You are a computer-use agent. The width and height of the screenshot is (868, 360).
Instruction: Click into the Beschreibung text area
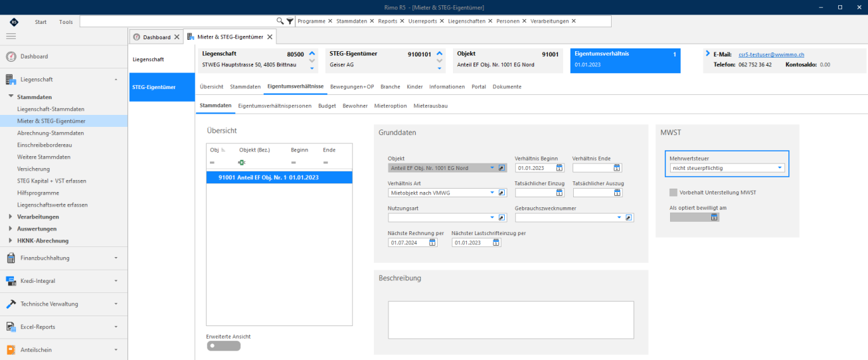coord(511,320)
